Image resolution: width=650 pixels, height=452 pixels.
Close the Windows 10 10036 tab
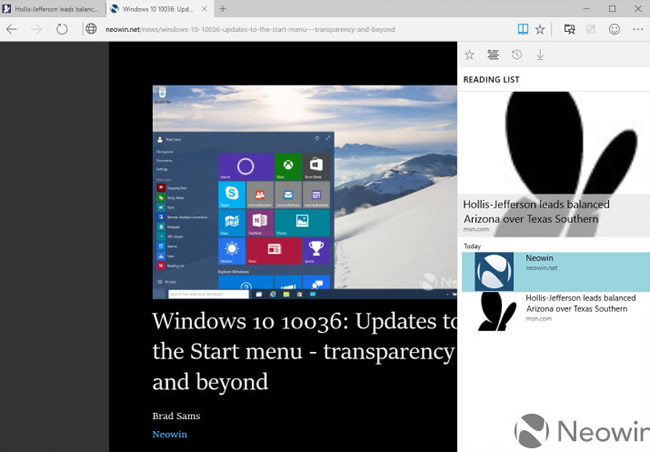[204, 9]
